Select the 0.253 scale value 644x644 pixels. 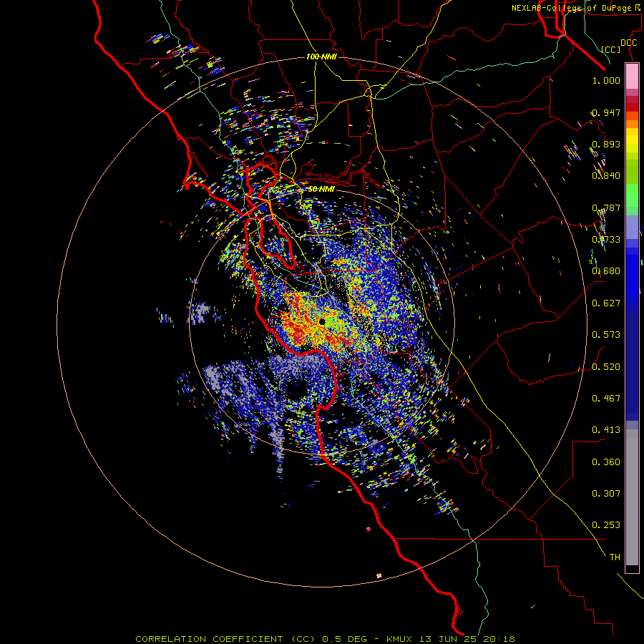click(606, 525)
